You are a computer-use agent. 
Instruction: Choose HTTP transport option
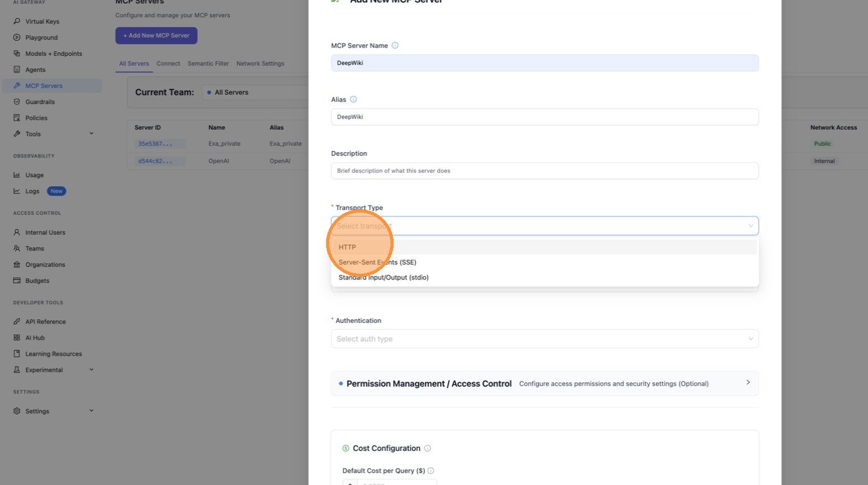click(x=544, y=247)
